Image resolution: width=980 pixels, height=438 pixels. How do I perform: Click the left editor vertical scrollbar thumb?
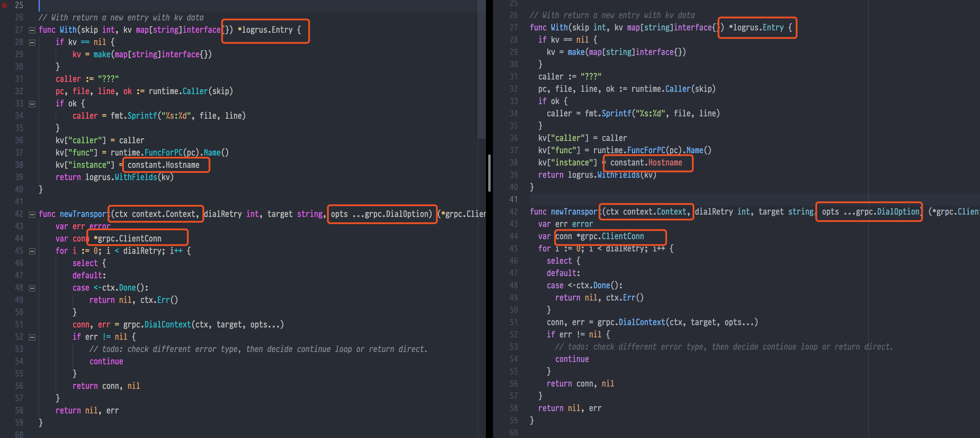pos(481,68)
